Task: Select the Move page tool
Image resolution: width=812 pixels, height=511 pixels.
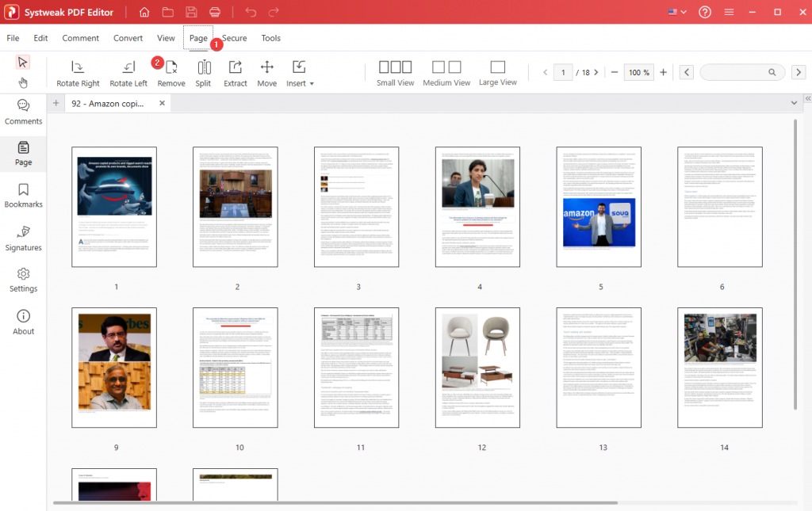Action: [266, 71]
